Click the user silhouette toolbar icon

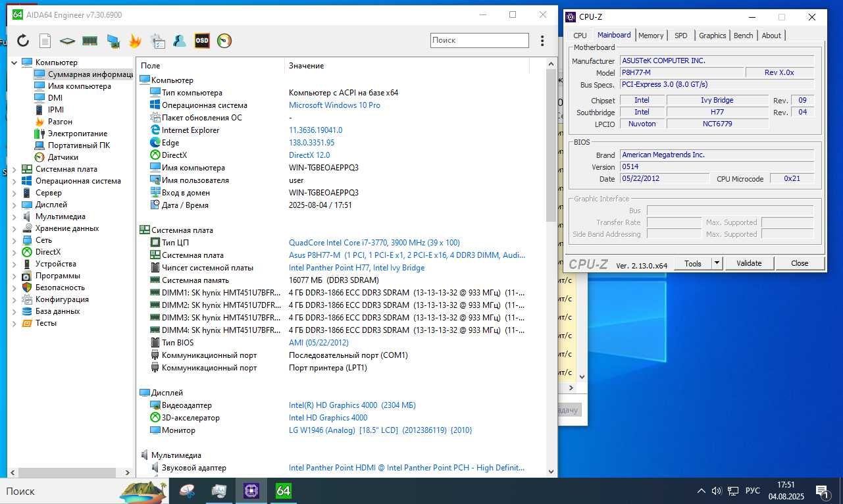pos(180,41)
